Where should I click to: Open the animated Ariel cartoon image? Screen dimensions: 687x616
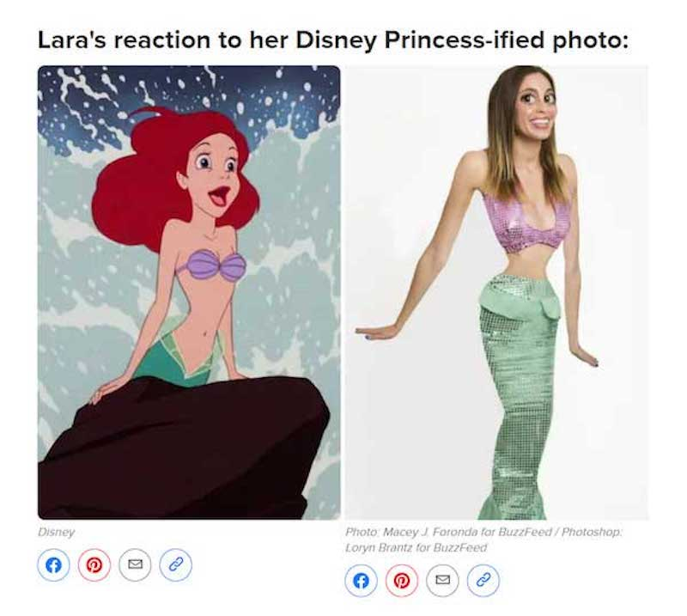click(x=189, y=292)
